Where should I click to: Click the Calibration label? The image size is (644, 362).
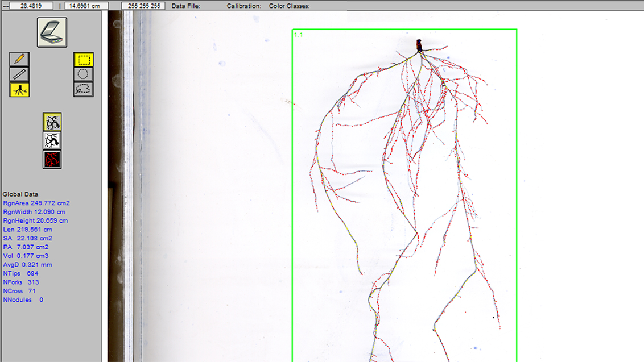point(244,6)
